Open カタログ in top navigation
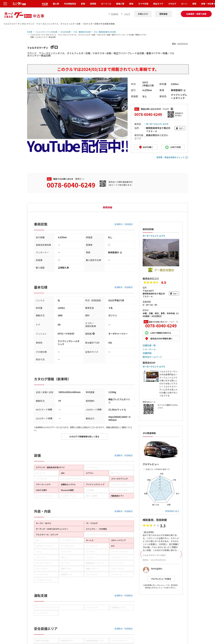The width and height of the screenshot is (215, 644). (172, 4)
